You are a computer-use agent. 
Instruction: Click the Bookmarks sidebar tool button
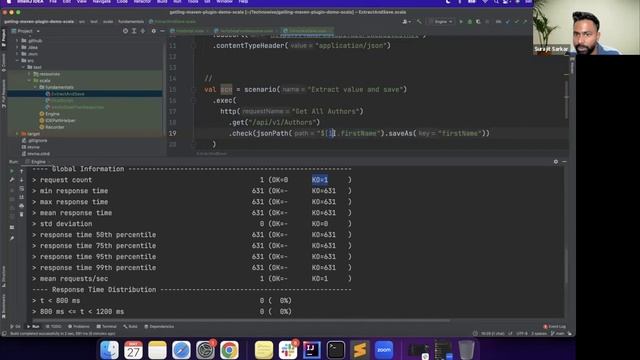(4, 306)
